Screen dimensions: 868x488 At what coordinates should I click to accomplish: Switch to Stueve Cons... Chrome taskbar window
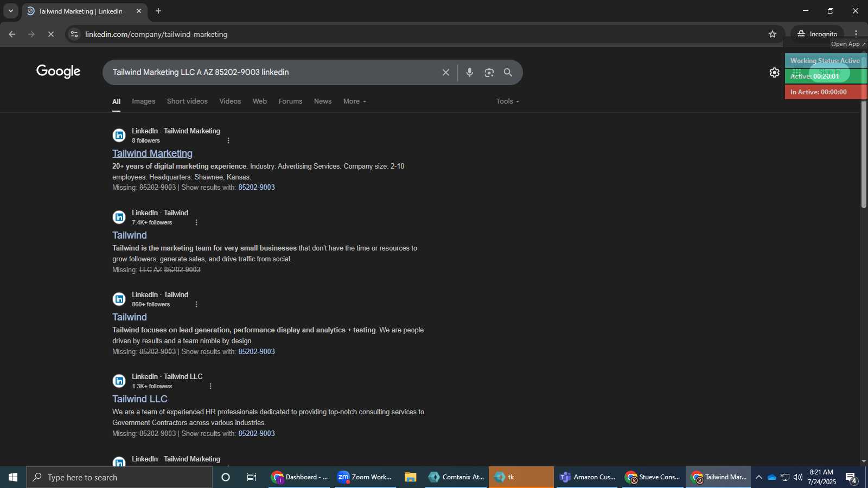coord(653,477)
